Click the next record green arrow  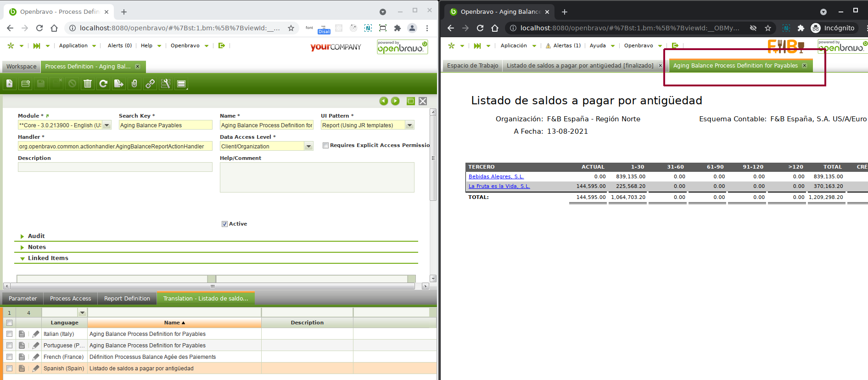pyautogui.click(x=395, y=101)
